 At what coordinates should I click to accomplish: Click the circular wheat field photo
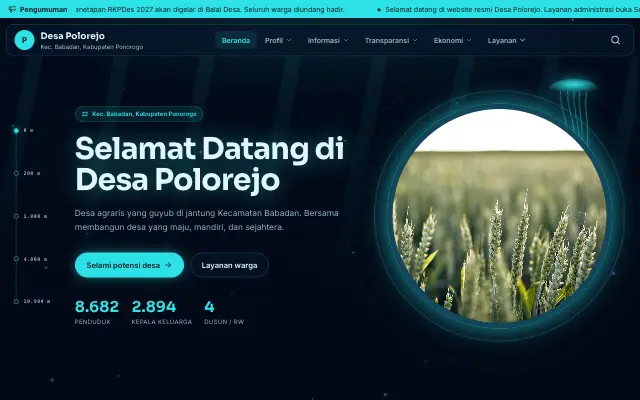coord(500,216)
